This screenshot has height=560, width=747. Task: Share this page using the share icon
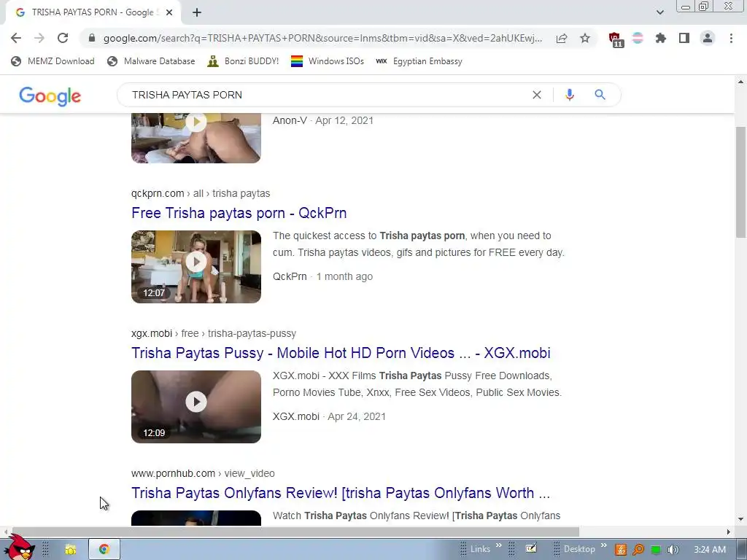pyautogui.click(x=562, y=38)
